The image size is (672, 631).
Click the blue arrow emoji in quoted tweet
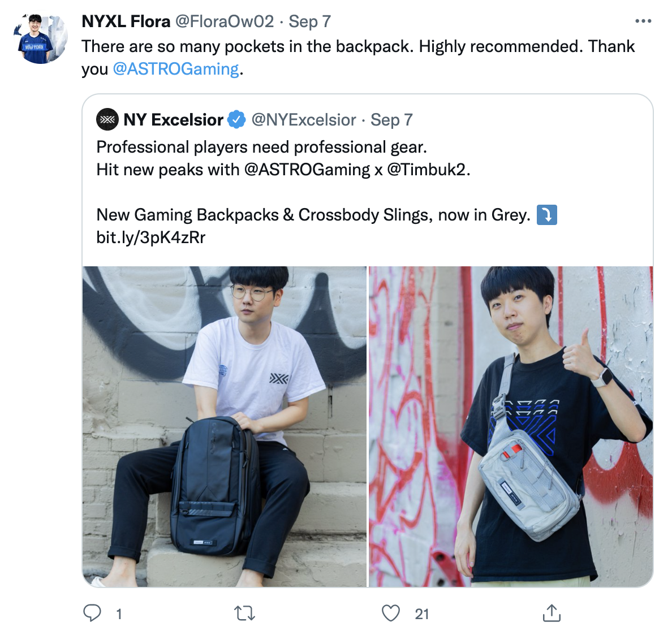coord(546,215)
